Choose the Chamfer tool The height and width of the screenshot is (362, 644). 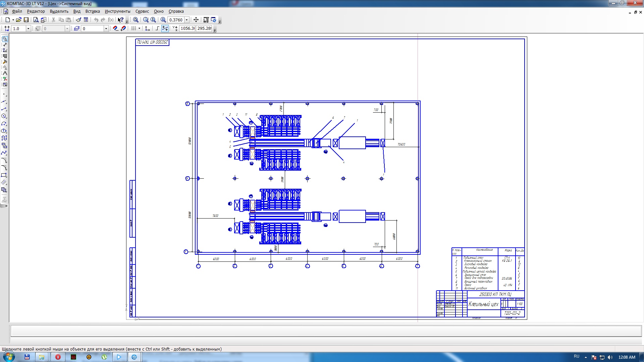4,160
